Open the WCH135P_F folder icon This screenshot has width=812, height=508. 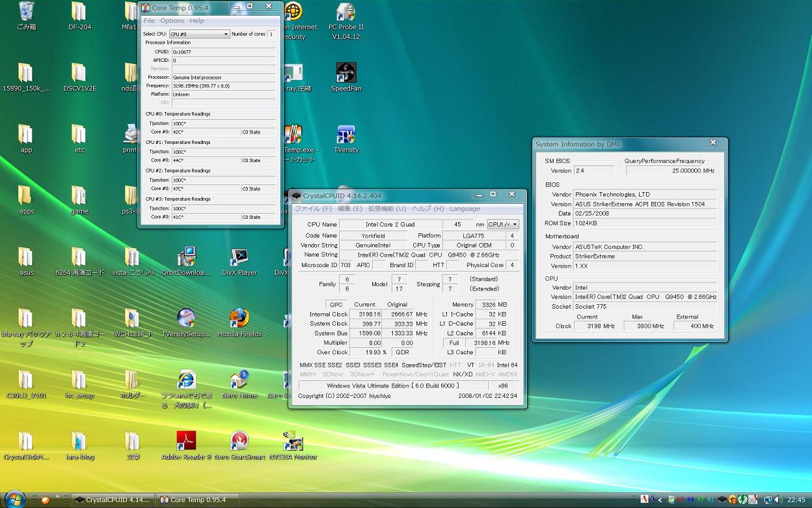133,322
